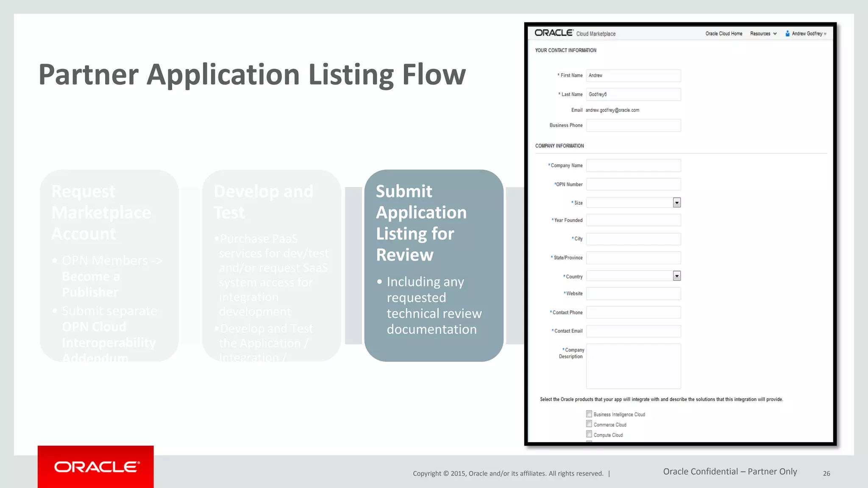Check the Compute Cloud checkbox
Screen dimensions: 868x488
(589, 434)
